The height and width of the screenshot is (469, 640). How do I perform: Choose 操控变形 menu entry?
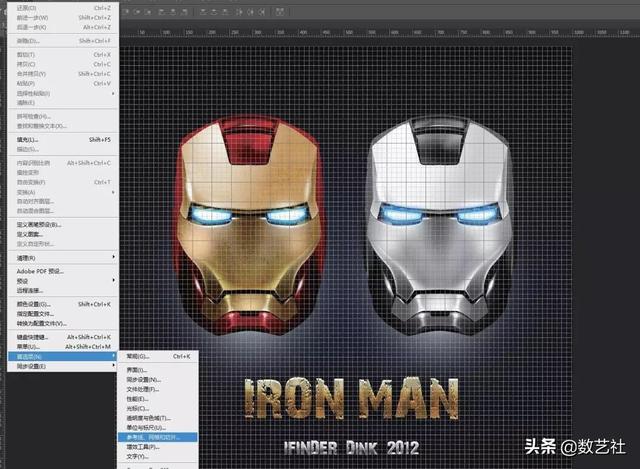(63, 173)
